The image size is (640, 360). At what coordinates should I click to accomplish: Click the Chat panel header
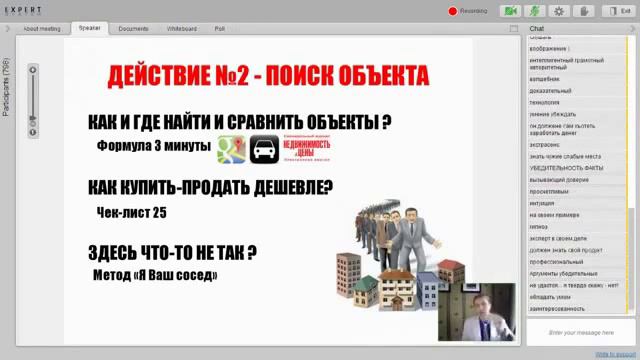pyautogui.click(x=536, y=29)
